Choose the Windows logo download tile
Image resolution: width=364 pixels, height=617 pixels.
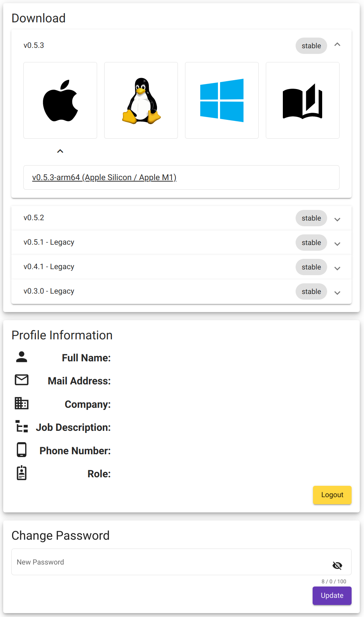222,100
